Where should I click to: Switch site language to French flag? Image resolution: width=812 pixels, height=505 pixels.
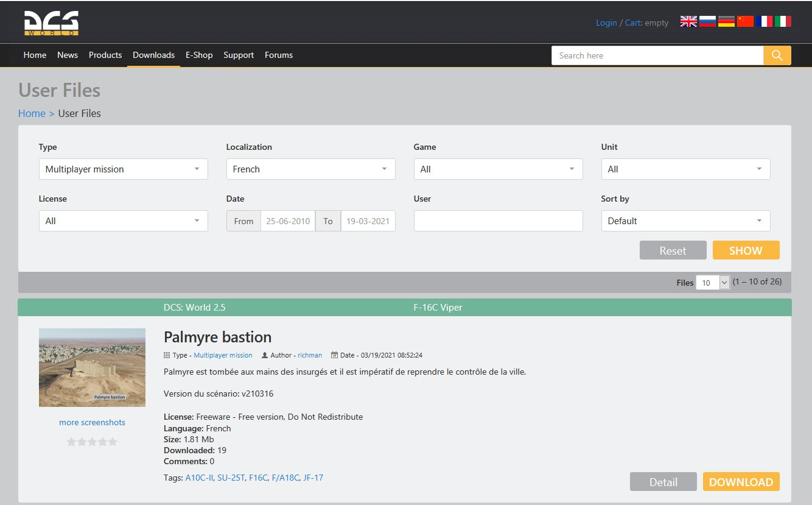(x=764, y=21)
